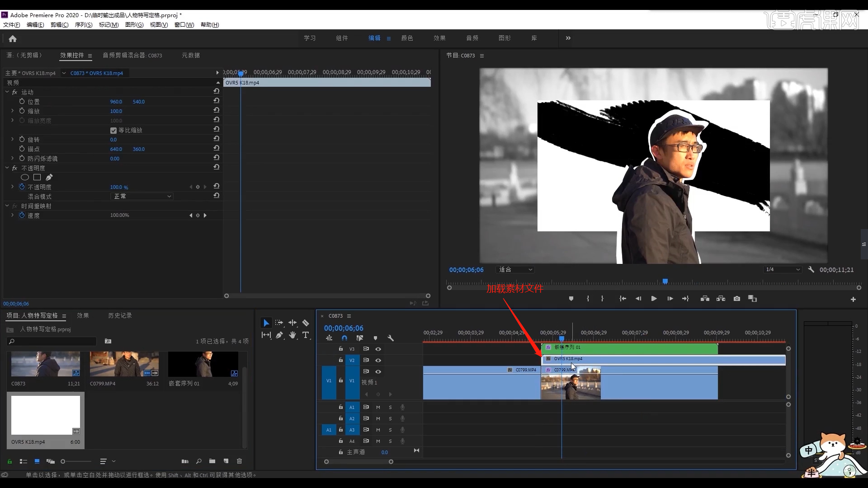This screenshot has width=868, height=488.
Task: Switch project panel to icon view
Action: (37, 461)
